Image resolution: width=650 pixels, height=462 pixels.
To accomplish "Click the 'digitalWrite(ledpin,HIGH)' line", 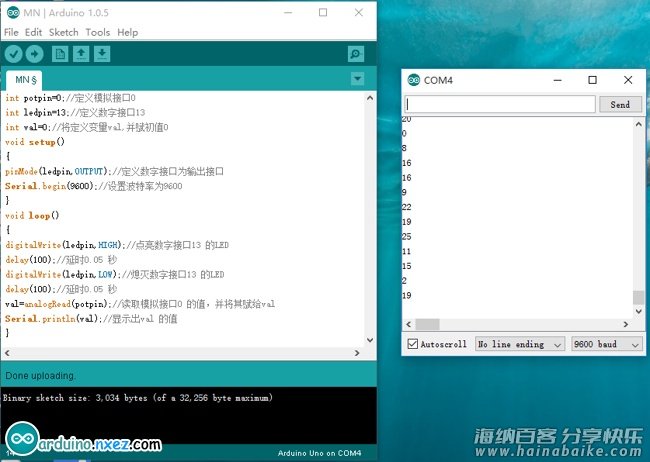I will [117, 245].
